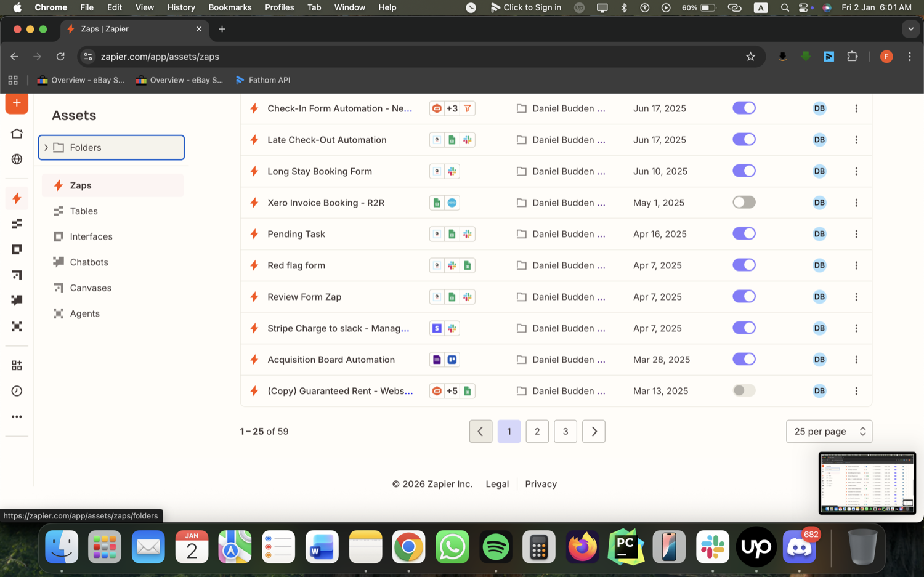924x577 pixels.
Task: Open the globe Discover icon in left rail
Action: tap(17, 159)
